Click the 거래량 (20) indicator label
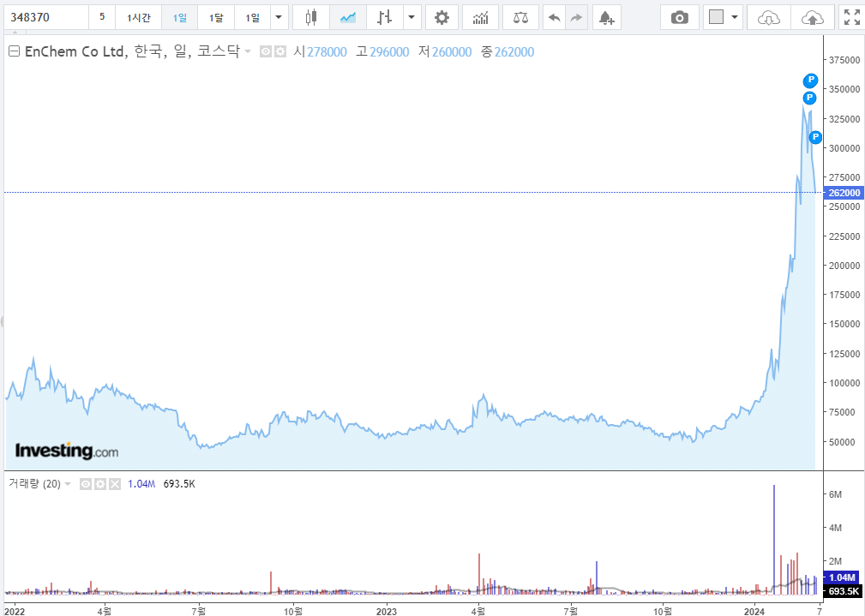This screenshot has height=616, width=865. tap(35, 484)
